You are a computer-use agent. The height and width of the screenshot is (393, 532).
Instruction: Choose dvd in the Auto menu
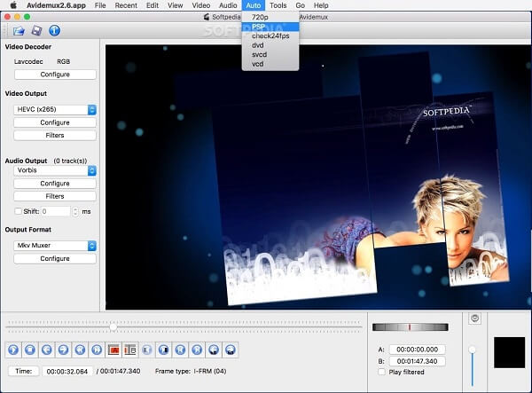click(257, 45)
